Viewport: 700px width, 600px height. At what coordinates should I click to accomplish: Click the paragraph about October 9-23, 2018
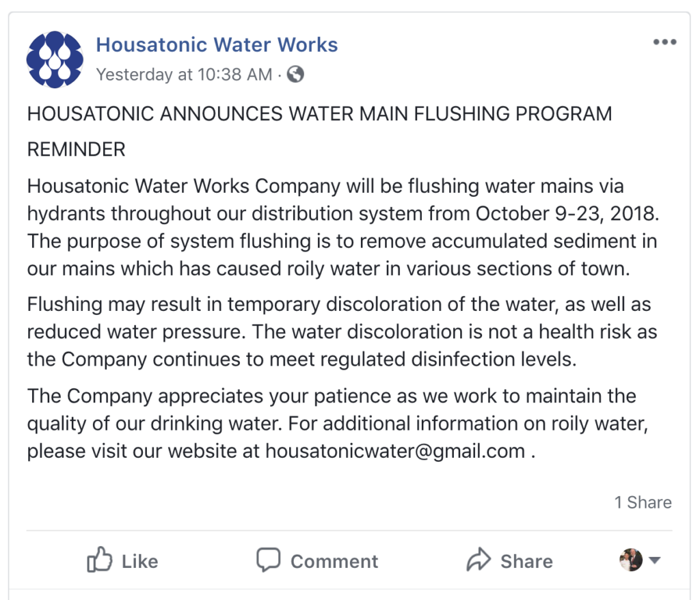pyautogui.click(x=343, y=228)
